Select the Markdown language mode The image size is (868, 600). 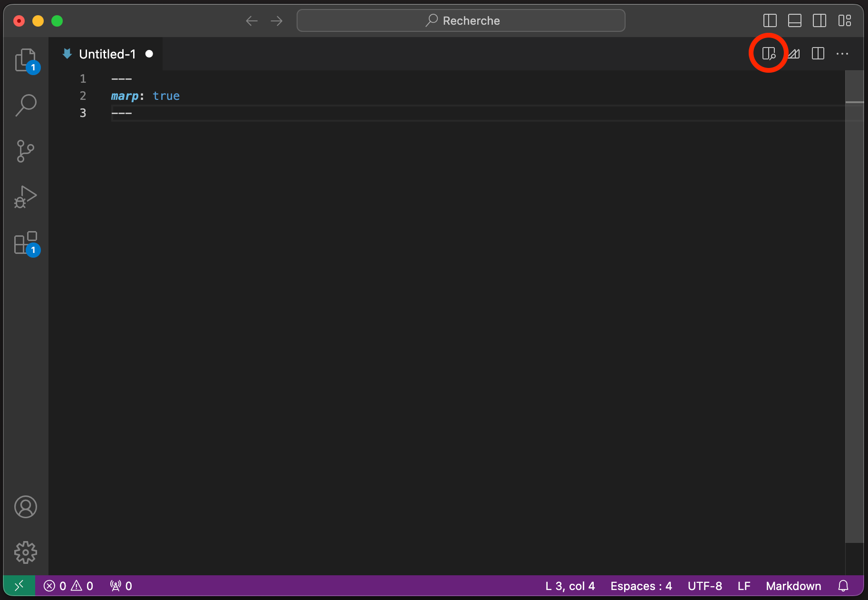793,586
